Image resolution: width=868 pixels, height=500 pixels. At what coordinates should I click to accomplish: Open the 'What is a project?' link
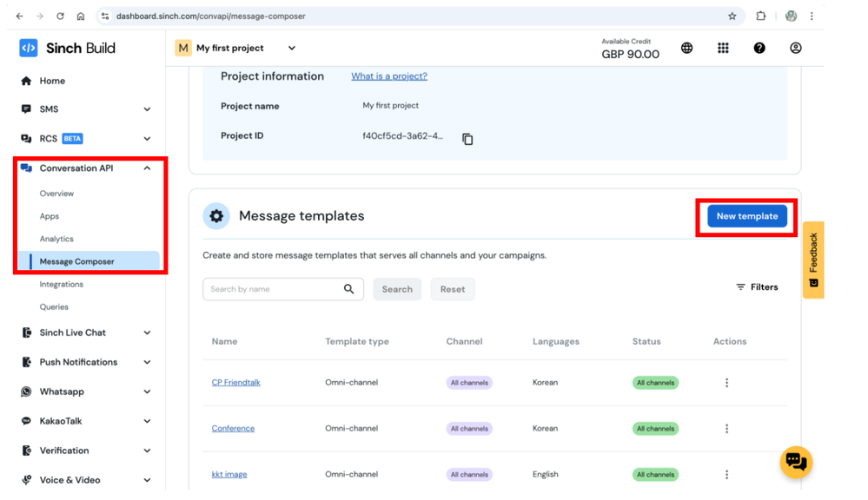(388, 76)
